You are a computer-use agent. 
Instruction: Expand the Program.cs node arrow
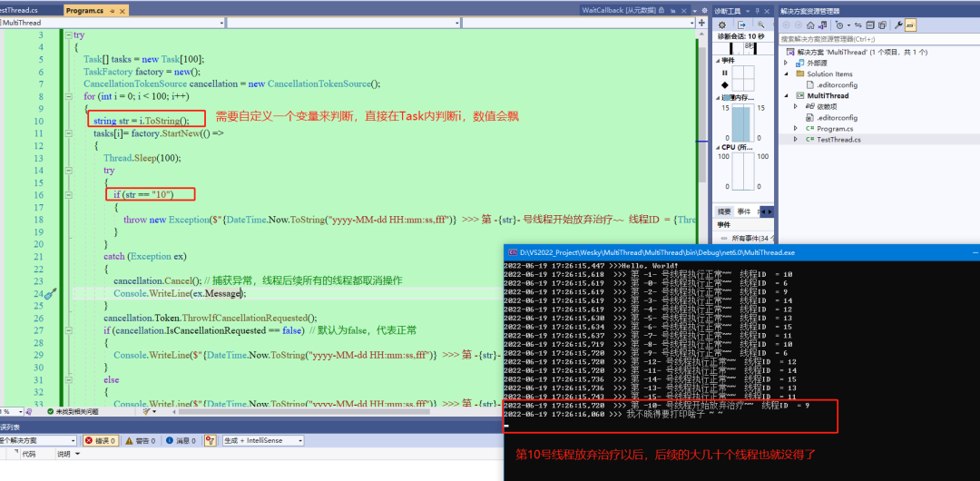797,128
